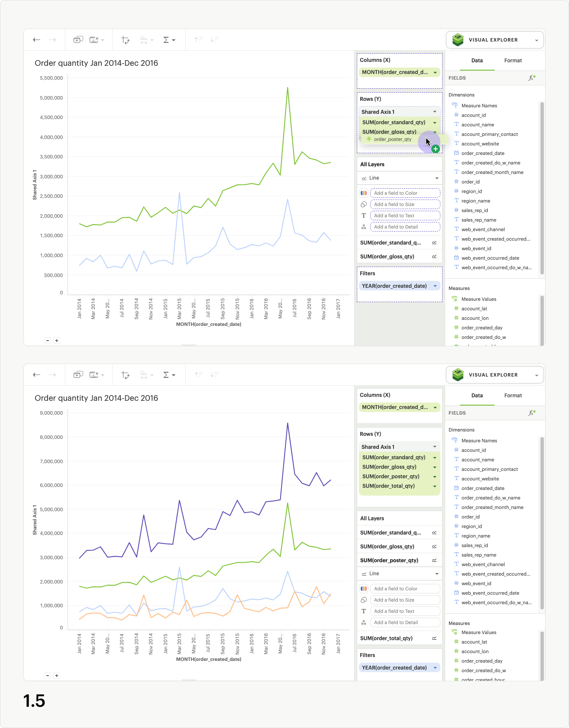This screenshot has height=728, width=569.
Task: Click line icon beside SUM(order_total_qty) layer
Action: [434, 638]
